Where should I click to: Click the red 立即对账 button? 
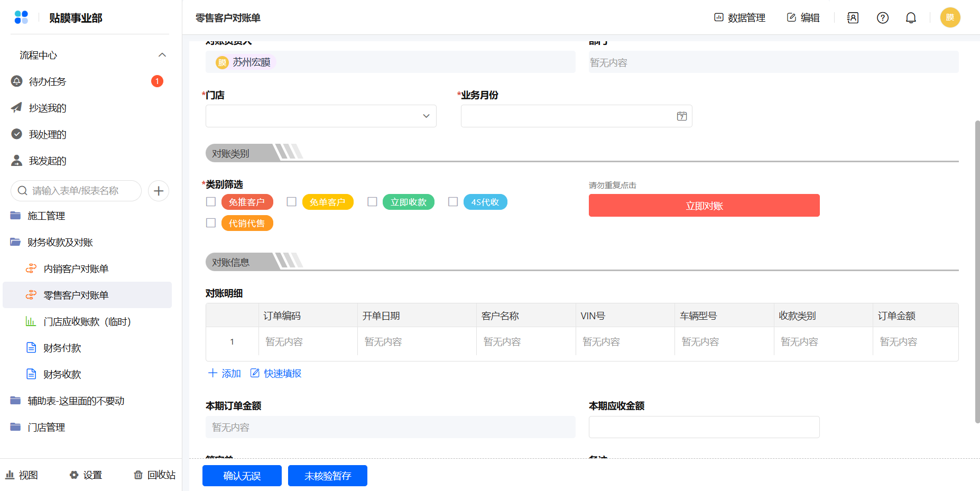(x=704, y=206)
